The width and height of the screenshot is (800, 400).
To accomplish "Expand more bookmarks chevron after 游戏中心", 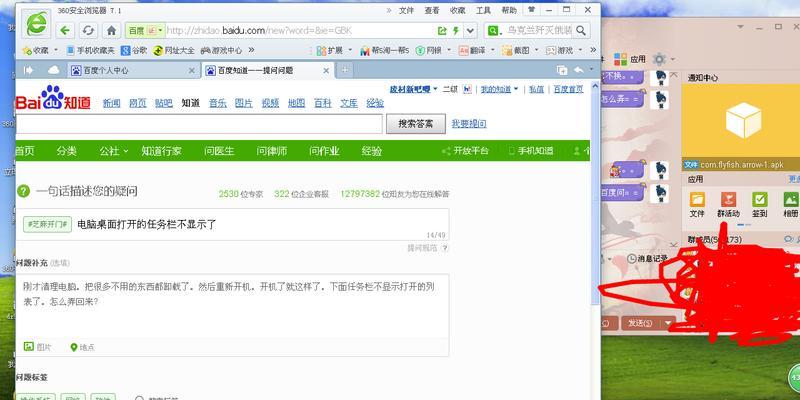I will coord(251,50).
